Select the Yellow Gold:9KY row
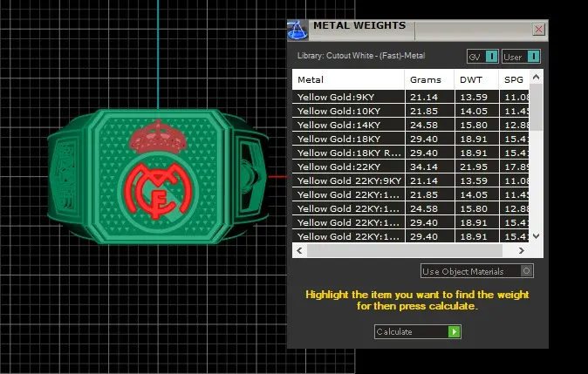This screenshot has height=374, width=588. 411,97
